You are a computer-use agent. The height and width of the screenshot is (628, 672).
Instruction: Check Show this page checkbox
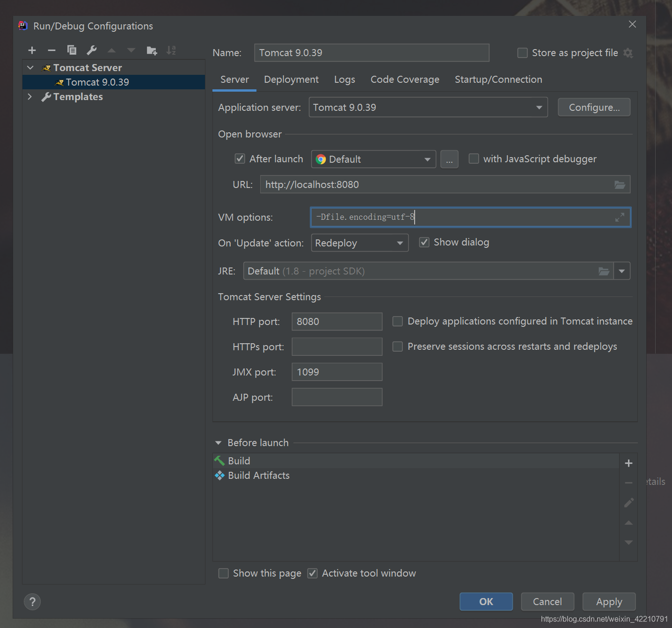[x=224, y=573]
